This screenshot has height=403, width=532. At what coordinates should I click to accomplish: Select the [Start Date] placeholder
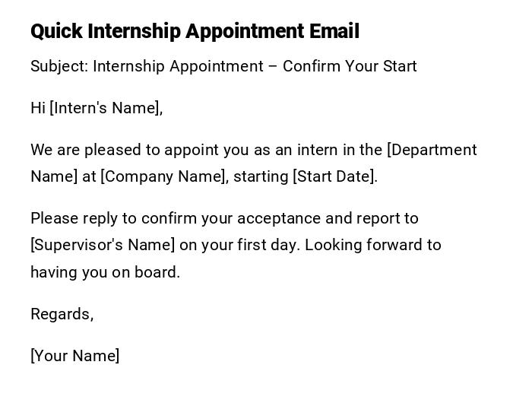[x=335, y=177]
